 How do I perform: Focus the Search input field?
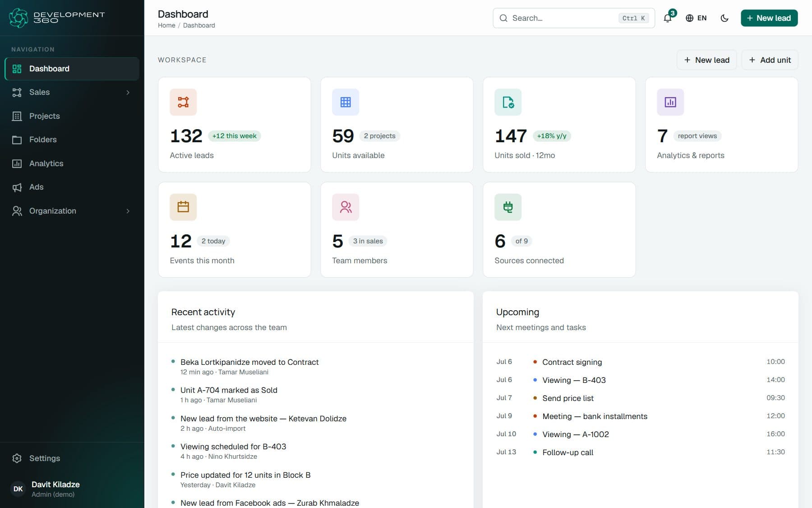point(574,18)
